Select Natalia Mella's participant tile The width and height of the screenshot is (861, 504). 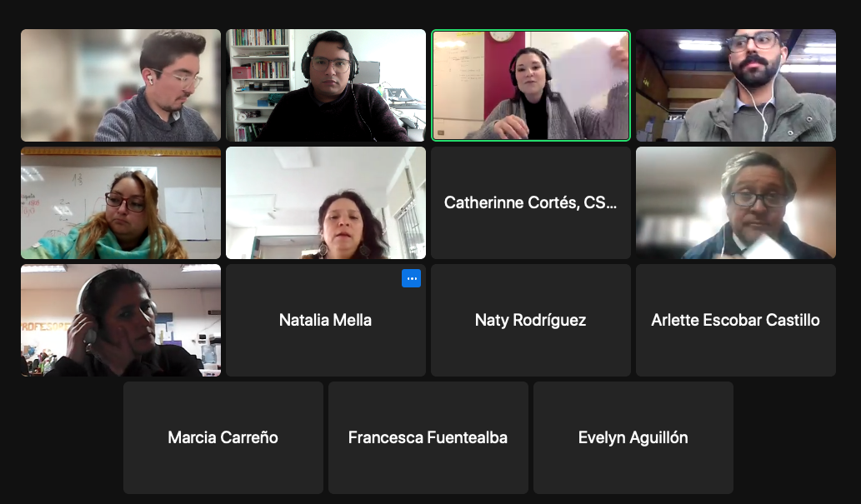click(x=326, y=320)
